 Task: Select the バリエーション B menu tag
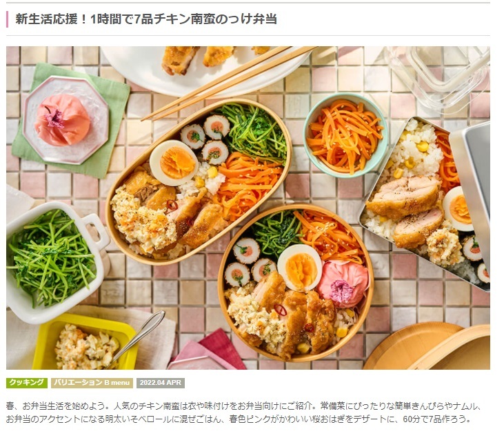(x=92, y=383)
